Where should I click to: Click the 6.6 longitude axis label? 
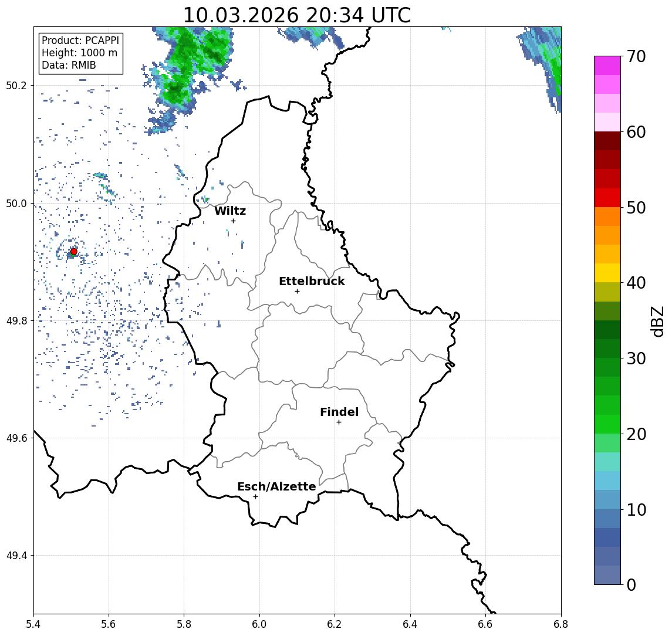click(485, 624)
